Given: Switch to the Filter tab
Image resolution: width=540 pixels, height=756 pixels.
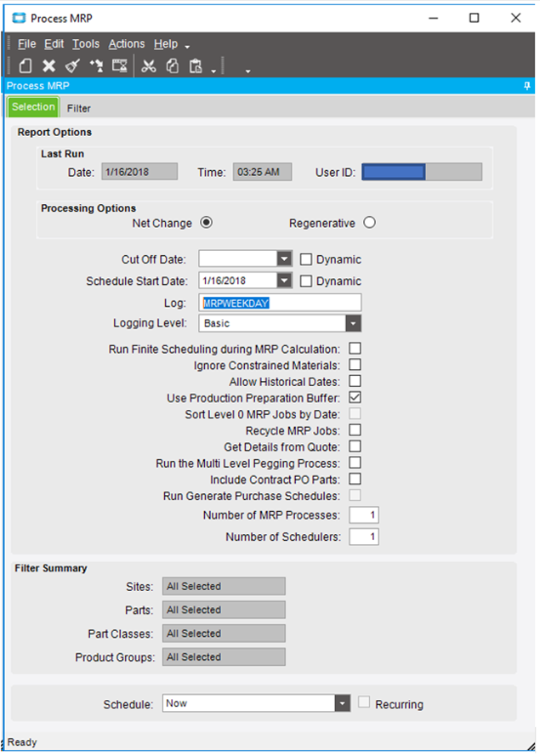Looking at the screenshot, I should [79, 109].
